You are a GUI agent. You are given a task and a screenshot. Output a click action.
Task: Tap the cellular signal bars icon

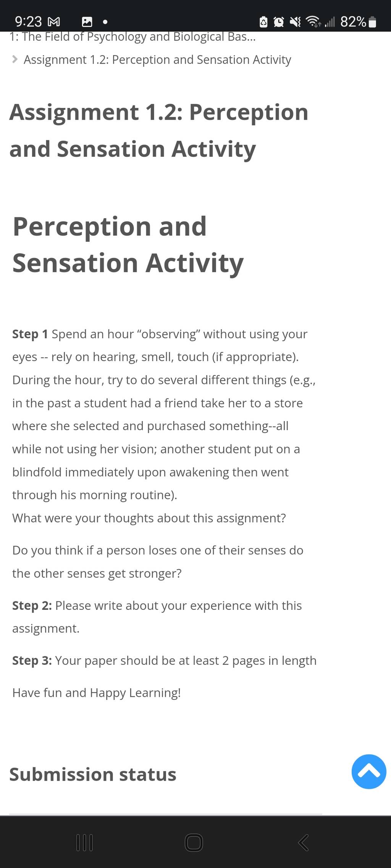330,22
